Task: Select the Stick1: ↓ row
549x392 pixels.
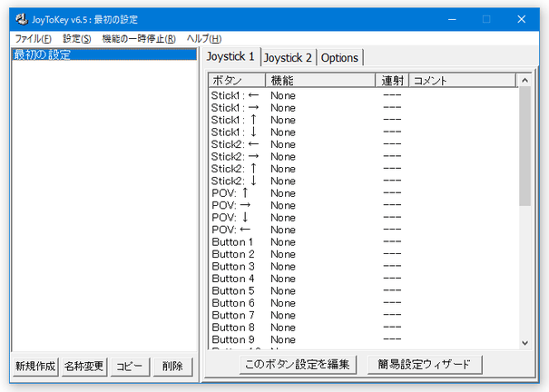Action: [x=364, y=132]
